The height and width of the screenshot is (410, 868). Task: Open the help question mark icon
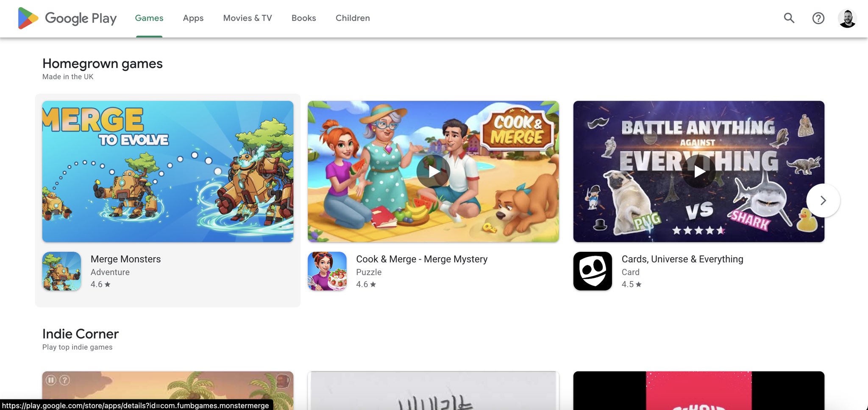(x=818, y=18)
